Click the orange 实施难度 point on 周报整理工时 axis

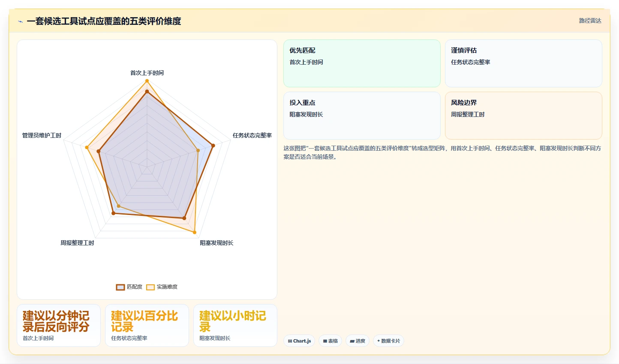(x=119, y=206)
